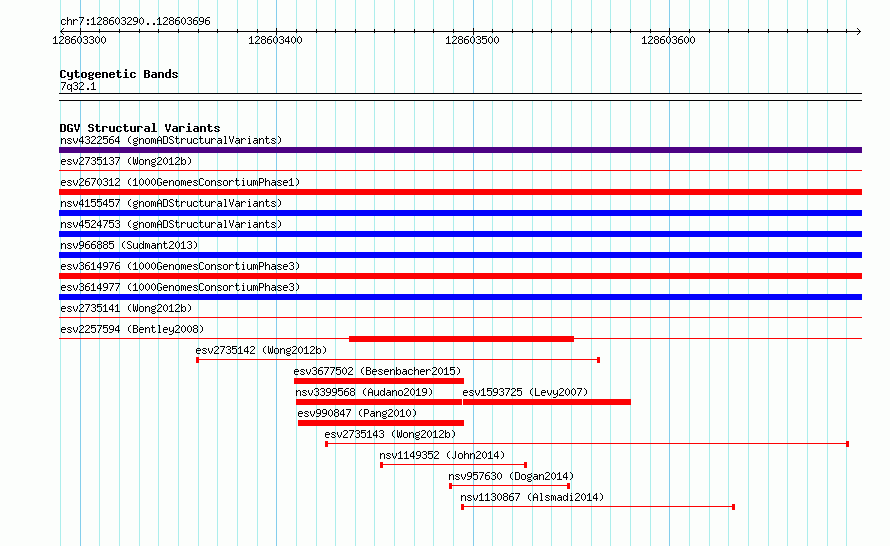This screenshot has width=890, height=546.
Task: Click the nsv1130867 (Alsmadi2014) label
Action: coord(532,497)
